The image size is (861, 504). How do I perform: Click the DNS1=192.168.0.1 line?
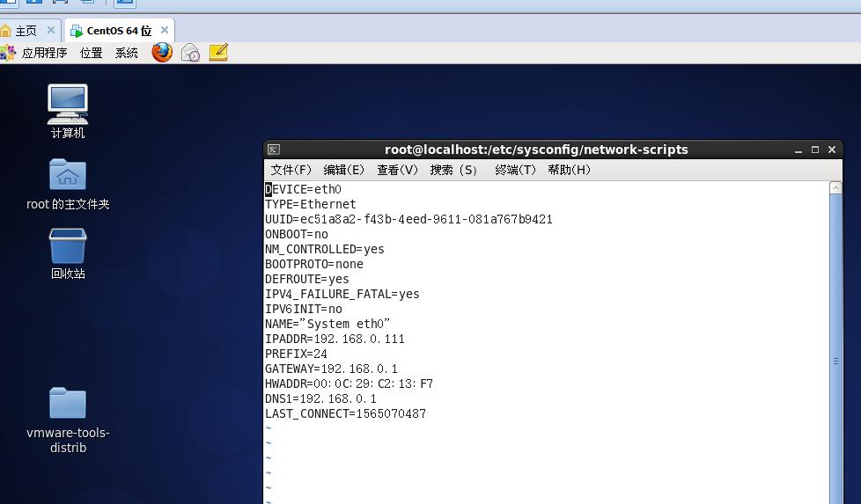click(320, 398)
